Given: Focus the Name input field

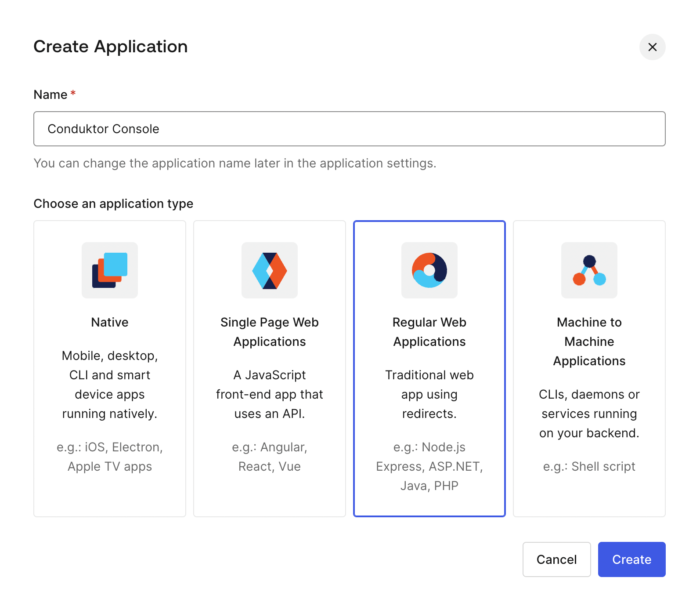Looking at the screenshot, I should pyautogui.click(x=349, y=129).
